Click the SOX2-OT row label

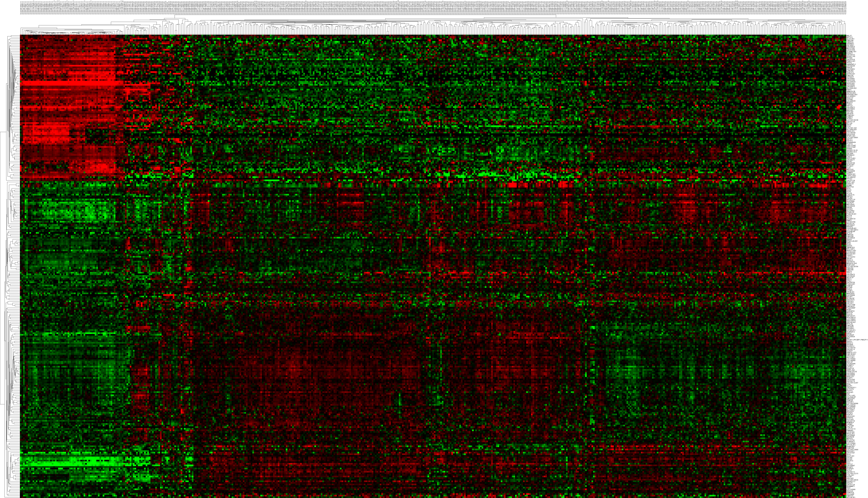[x=850, y=98]
